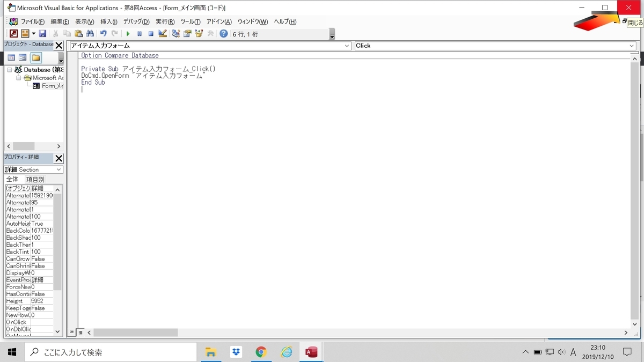Undo the last edit with the Undo arrow
This screenshot has height=362, width=644.
click(x=103, y=33)
